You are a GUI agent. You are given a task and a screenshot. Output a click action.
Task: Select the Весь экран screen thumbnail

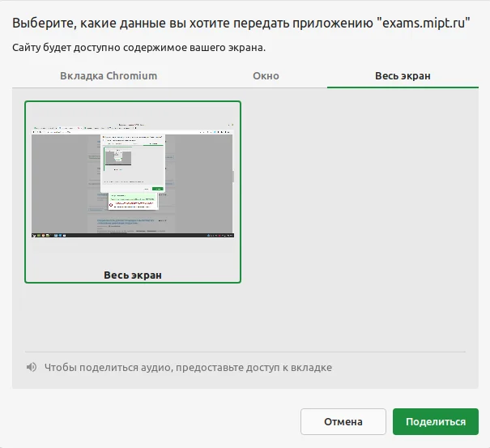(133, 192)
